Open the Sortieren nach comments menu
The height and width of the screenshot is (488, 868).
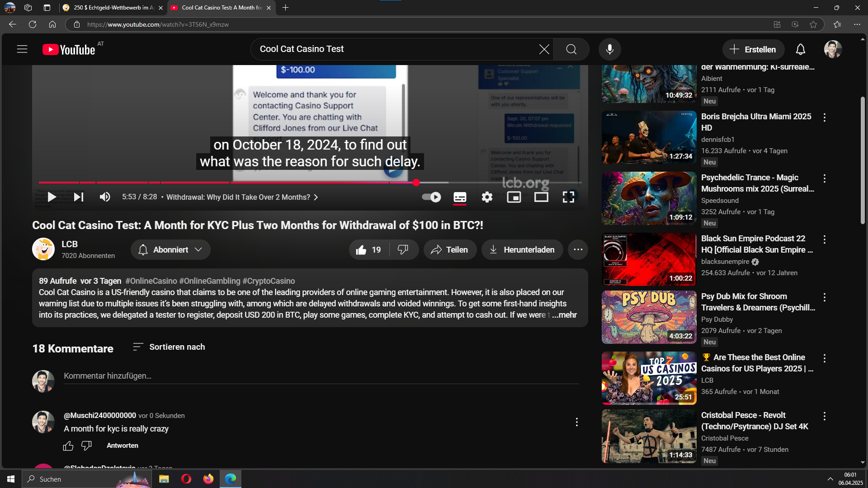coord(169,347)
